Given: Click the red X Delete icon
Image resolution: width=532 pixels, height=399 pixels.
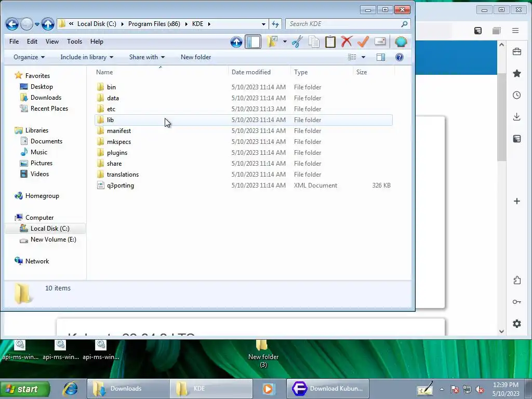Looking at the screenshot, I should [347, 42].
